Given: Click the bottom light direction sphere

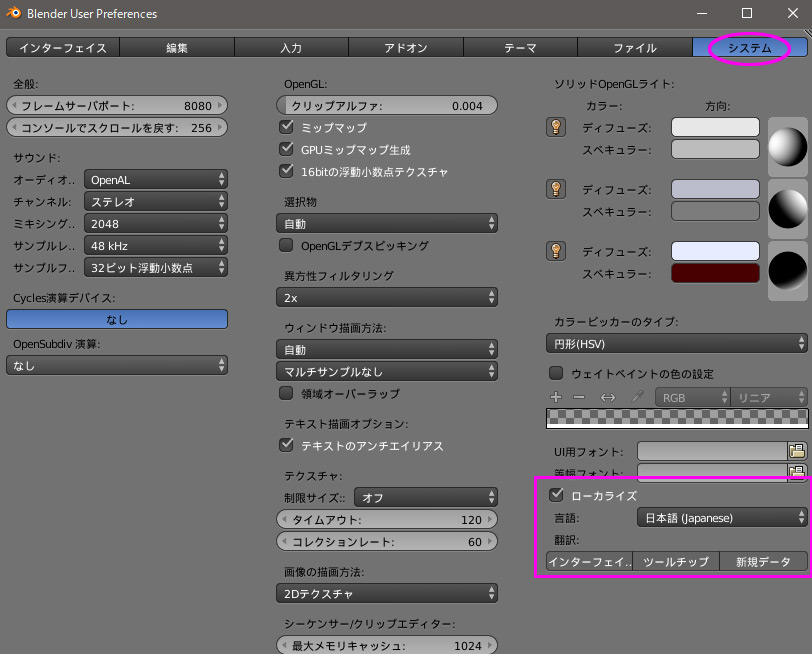Looking at the screenshot, I should [787, 271].
